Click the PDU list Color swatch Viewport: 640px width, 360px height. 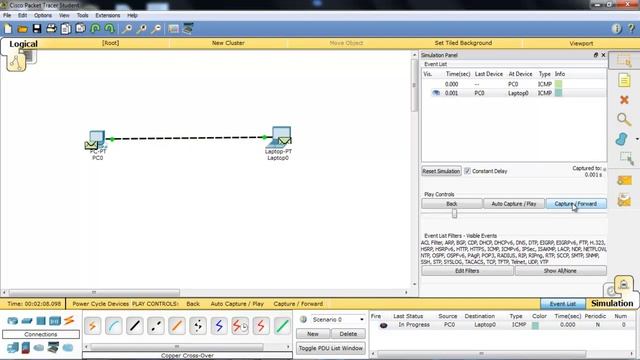[535, 325]
